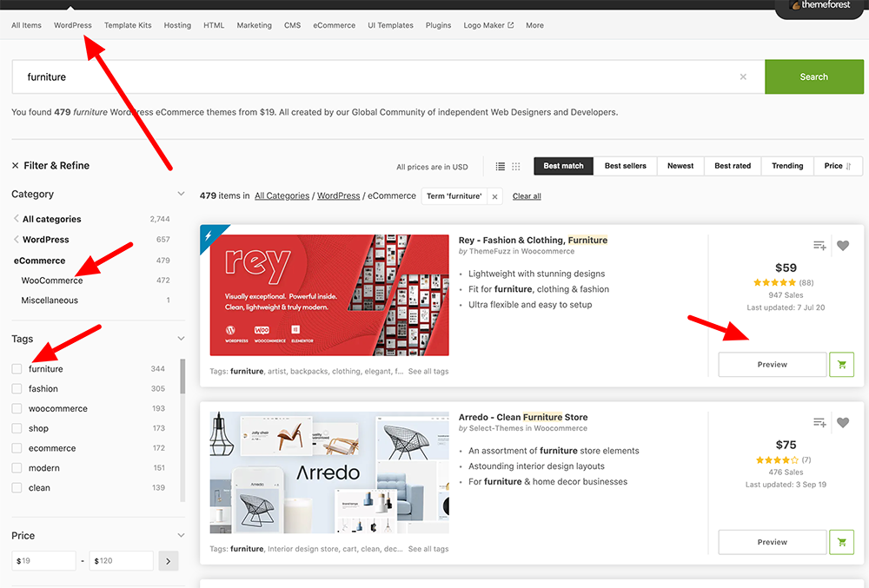The width and height of the screenshot is (869, 588).
Task: Expand Arredo theme See all tags
Action: pos(428,549)
